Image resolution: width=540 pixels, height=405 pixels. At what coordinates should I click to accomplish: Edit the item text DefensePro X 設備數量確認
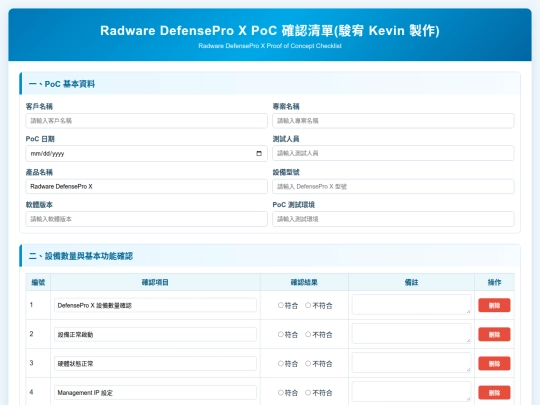click(155, 305)
